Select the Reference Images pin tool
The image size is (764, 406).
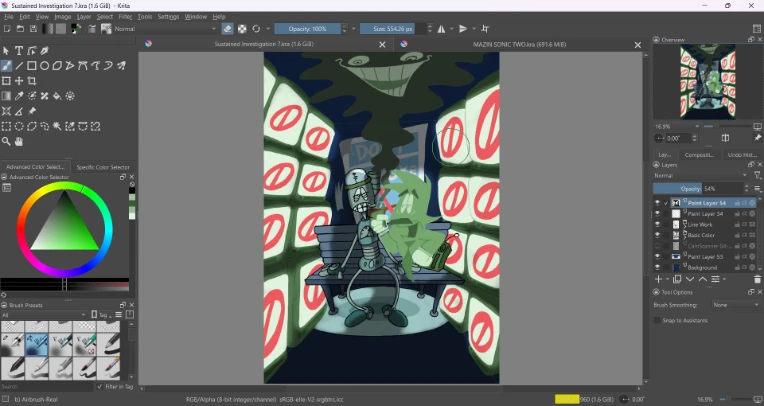32,111
